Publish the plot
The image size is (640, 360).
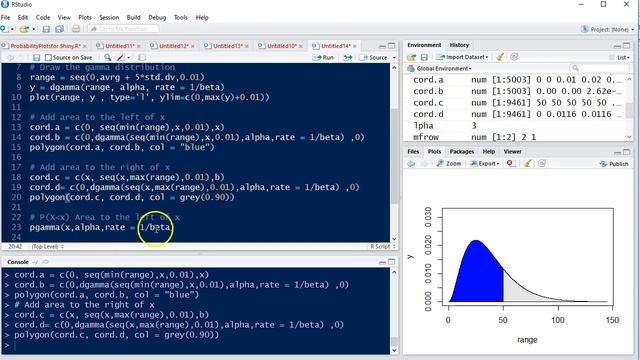[614, 164]
